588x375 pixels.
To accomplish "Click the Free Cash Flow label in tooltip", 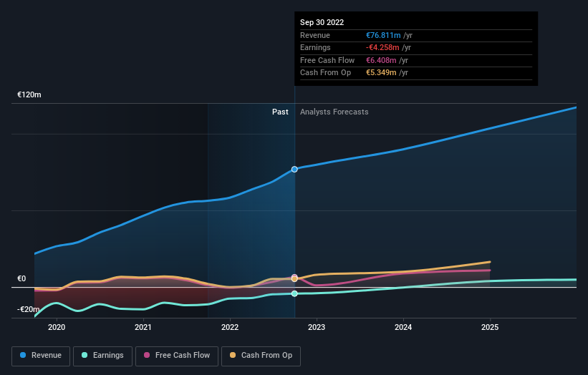I will 327,60.
